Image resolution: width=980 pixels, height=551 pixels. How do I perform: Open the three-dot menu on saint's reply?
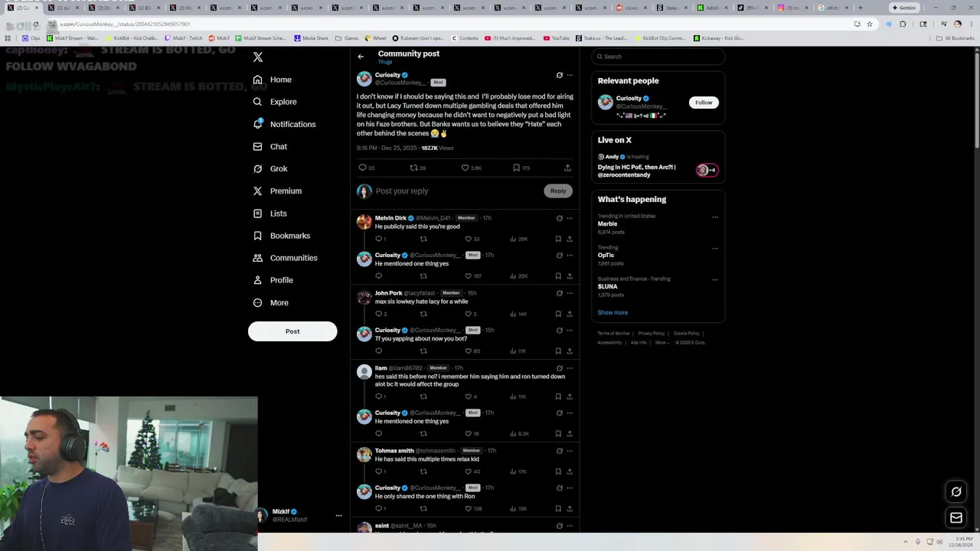570,526
